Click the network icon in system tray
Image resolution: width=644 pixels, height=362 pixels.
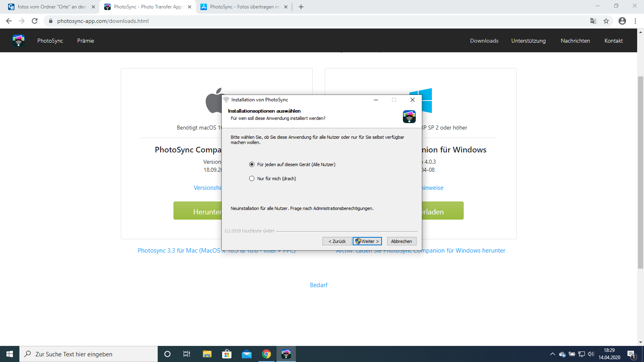[x=582, y=354]
